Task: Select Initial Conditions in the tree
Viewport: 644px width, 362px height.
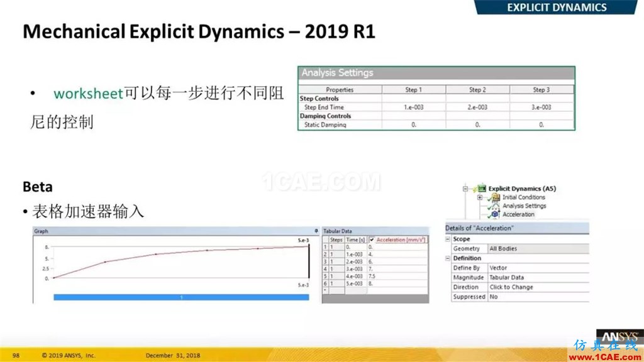Action: 524,197
